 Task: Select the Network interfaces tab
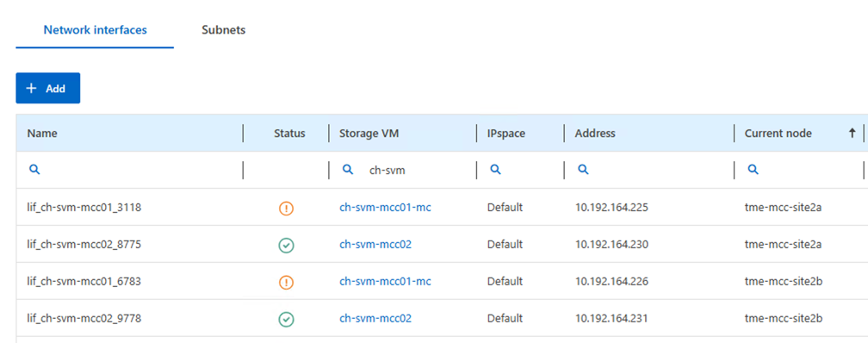pyautogui.click(x=96, y=30)
